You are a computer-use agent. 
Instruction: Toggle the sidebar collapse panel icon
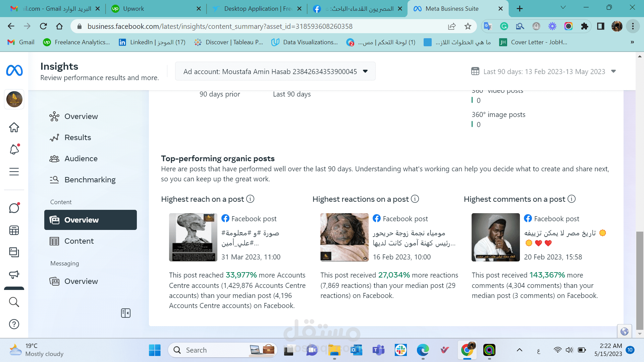tap(126, 313)
